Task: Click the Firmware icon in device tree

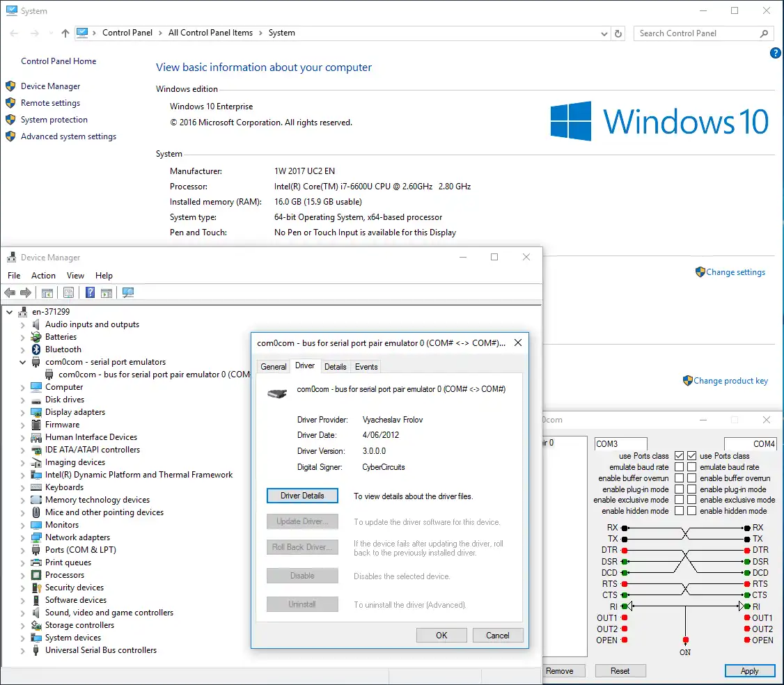Action: pos(36,425)
